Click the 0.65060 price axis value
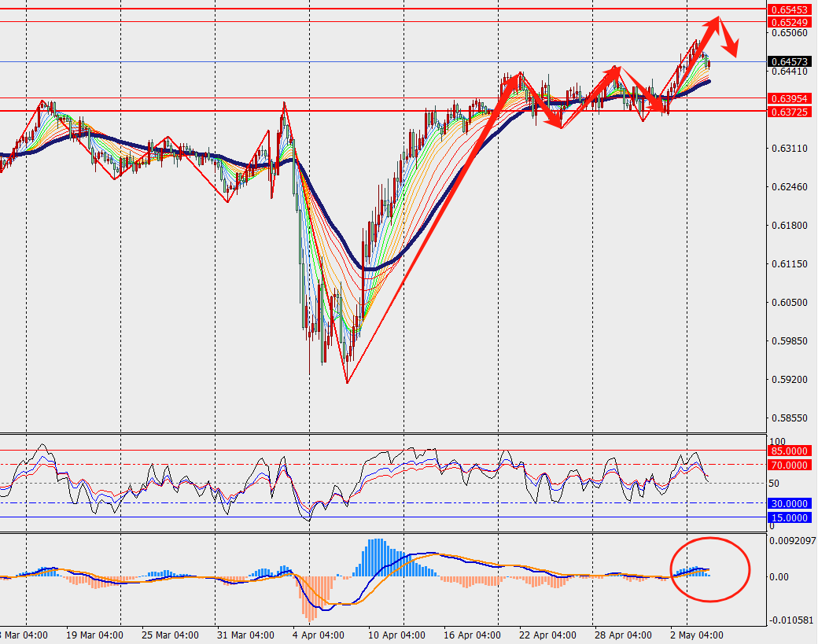 click(790, 33)
